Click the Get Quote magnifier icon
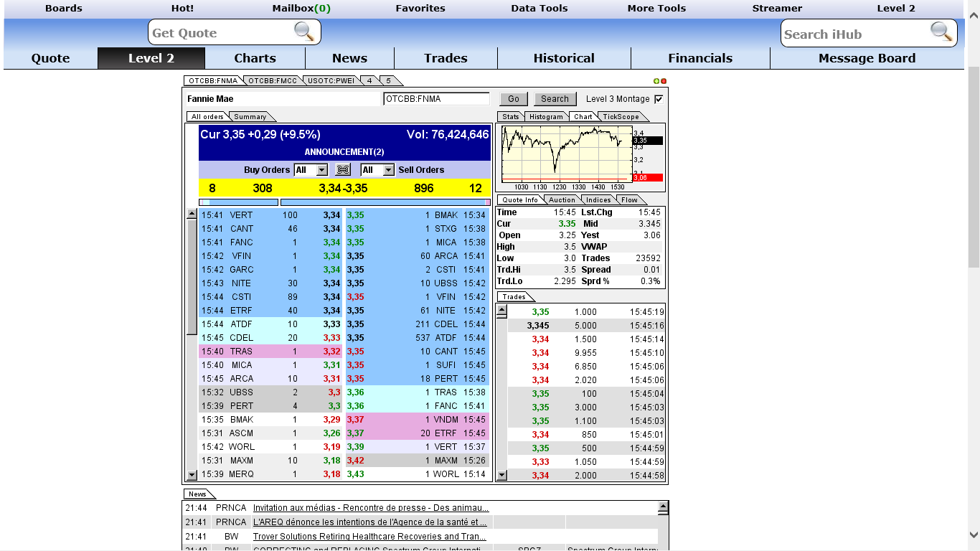The image size is (980, 551). pos(304,32)
